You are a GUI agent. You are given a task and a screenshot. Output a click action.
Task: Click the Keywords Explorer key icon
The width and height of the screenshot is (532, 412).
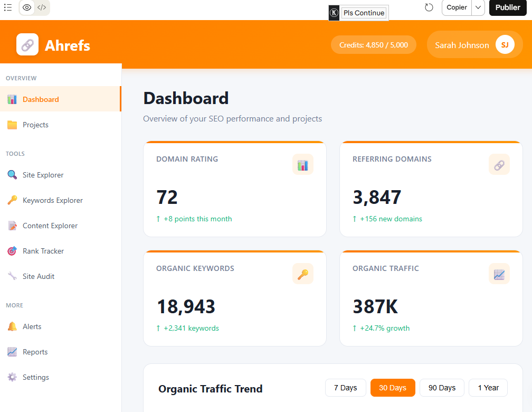[x=12, y=200]
